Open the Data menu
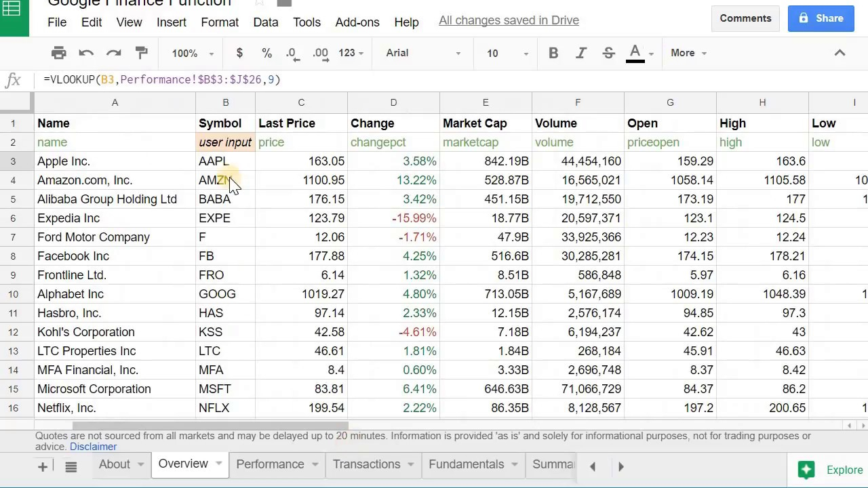The width and height of the screenshot is (868, 488). [265, 22]
